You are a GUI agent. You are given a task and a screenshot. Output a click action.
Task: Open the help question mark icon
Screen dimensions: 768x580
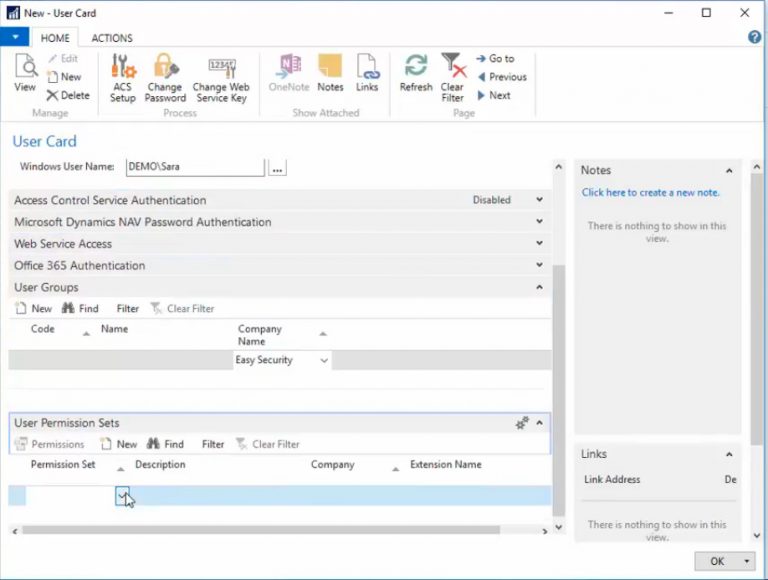[755, 37]
